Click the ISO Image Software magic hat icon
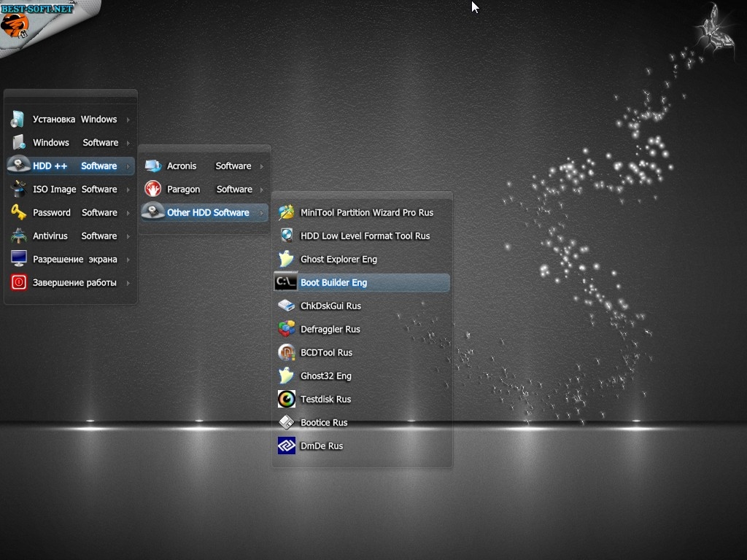This screenshot has width=747, height=560. [18, 189]
